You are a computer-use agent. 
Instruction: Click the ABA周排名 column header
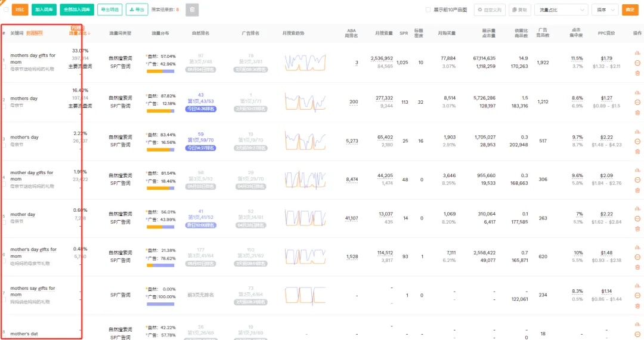coord(351,33)
